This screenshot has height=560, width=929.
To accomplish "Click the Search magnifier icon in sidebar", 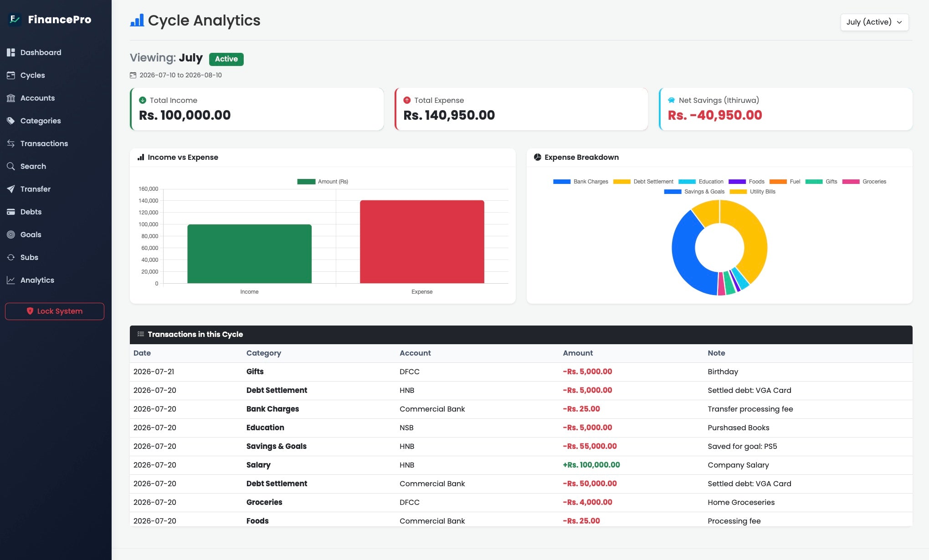I will point(11,166).
